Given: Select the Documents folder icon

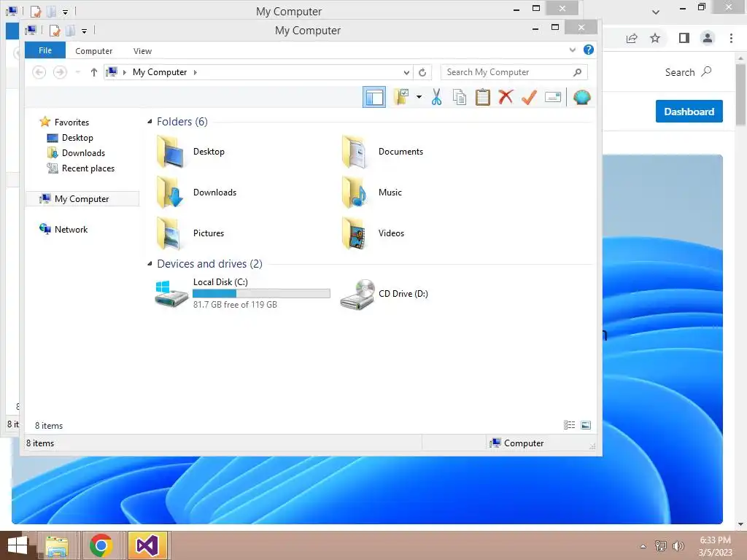Looking at the screenshot, I should click(x=355, y=152).
